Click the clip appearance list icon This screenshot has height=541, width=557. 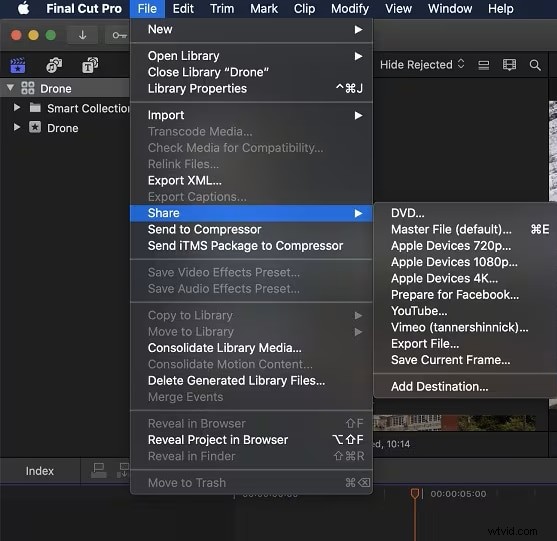(483, 65)
